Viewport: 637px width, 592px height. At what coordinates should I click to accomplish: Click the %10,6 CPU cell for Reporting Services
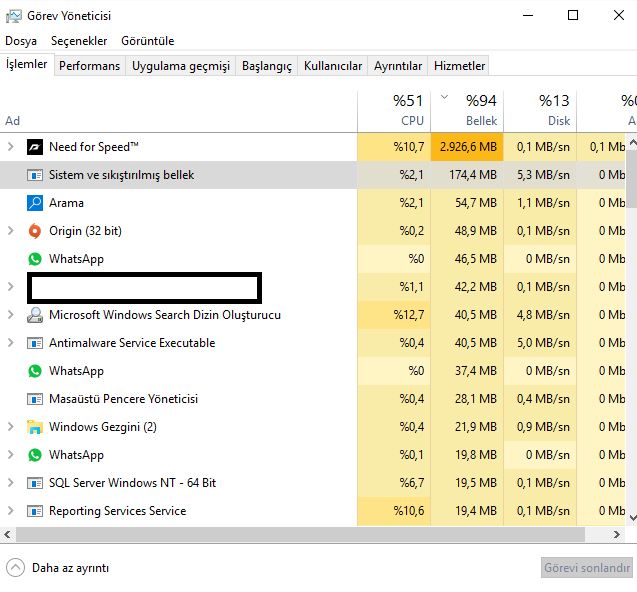394,511
